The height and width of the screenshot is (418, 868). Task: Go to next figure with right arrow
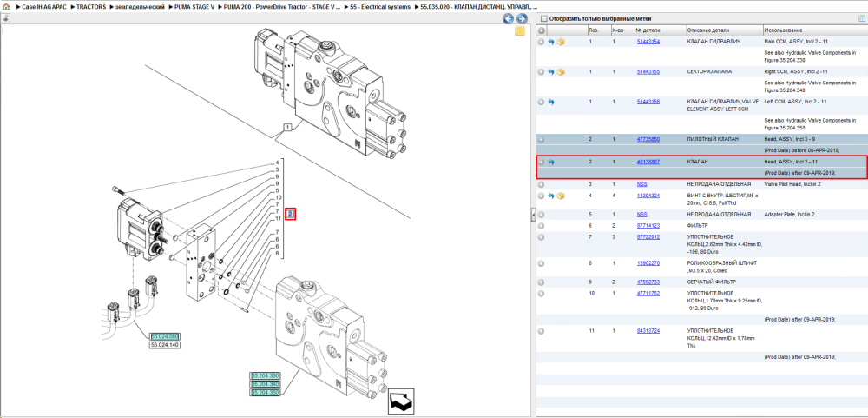521,19
